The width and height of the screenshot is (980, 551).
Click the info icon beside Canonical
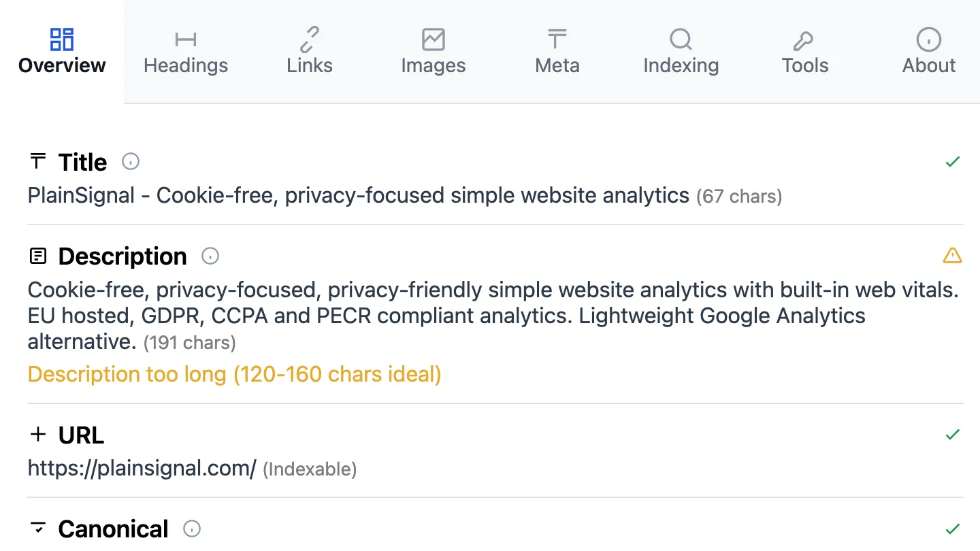click(x=193, y=529)
